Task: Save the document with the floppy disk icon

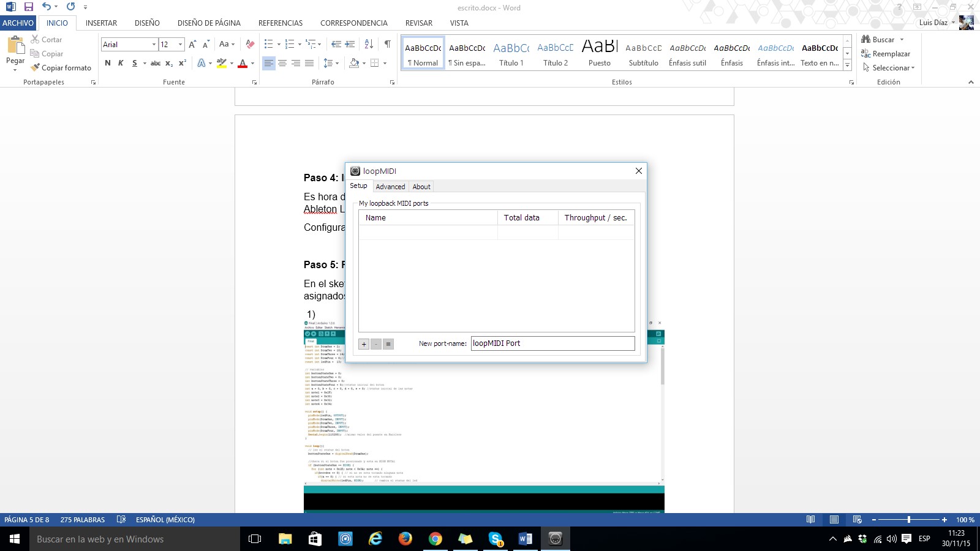Action: click(28, 7)
